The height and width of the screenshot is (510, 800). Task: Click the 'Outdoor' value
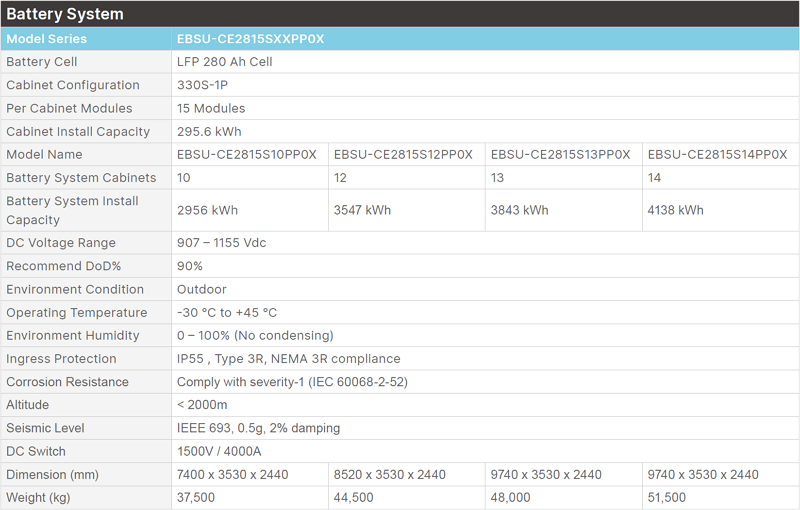(x=202, y=290)
